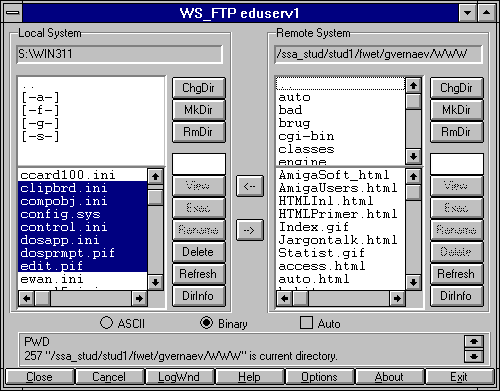Click remote ChgDir button
The height and width of the screenshot is (391, 500).
[457, 88]
